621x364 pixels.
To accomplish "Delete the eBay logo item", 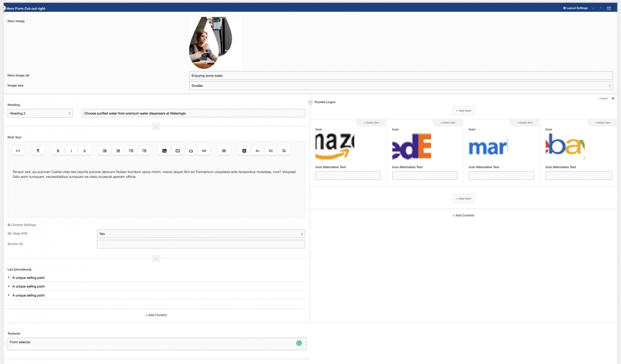I will tap(603, 123).
